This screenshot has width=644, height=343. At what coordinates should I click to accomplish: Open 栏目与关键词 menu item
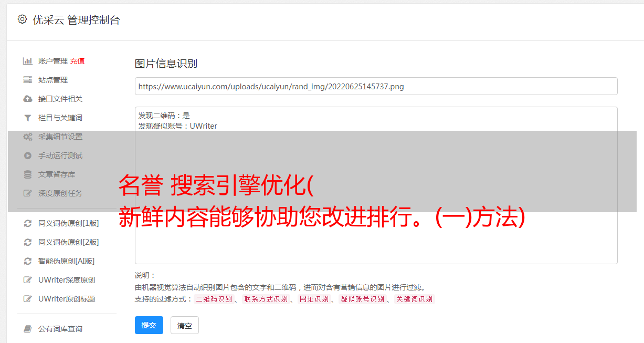click(60, 118)
